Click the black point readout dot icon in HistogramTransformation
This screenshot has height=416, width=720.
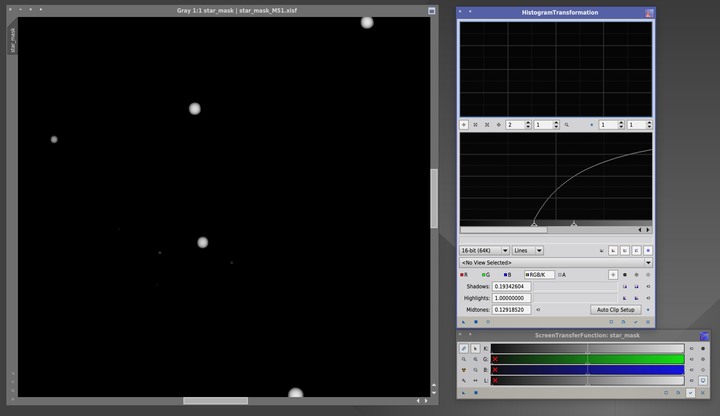(624, 275)
